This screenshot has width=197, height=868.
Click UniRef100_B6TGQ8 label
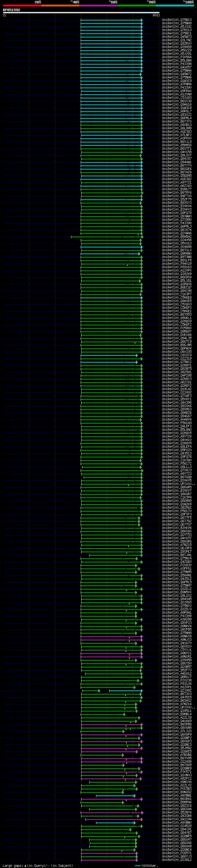coord(177,477)
